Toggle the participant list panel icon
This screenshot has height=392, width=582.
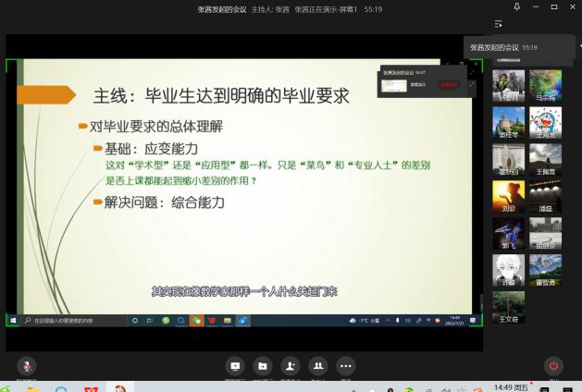pos(499,24)
